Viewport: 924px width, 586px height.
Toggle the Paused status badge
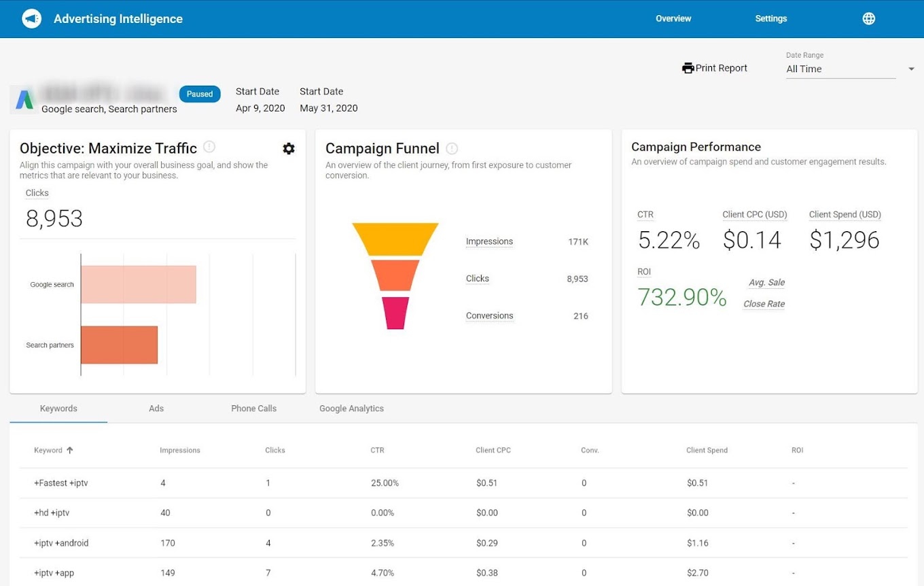tap(200, 94)
